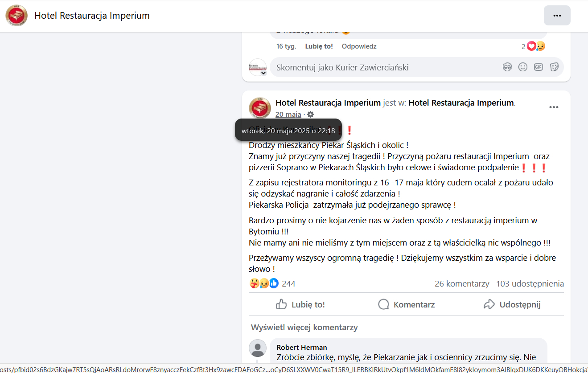588x373 pixels.
Task: Open the 26 komentarzy list
Action: [462, 284]
